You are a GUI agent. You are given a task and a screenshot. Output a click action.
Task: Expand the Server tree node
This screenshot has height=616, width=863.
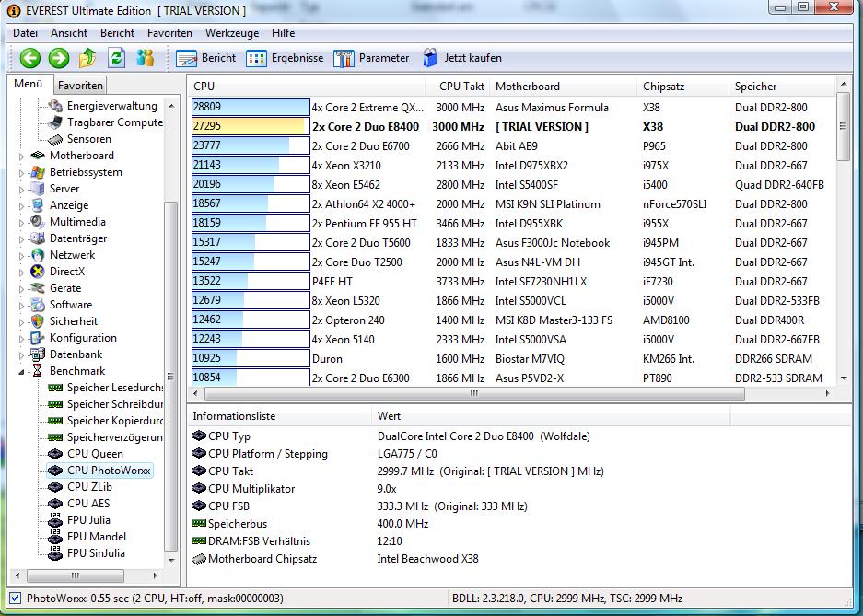(x=21, y=190)
